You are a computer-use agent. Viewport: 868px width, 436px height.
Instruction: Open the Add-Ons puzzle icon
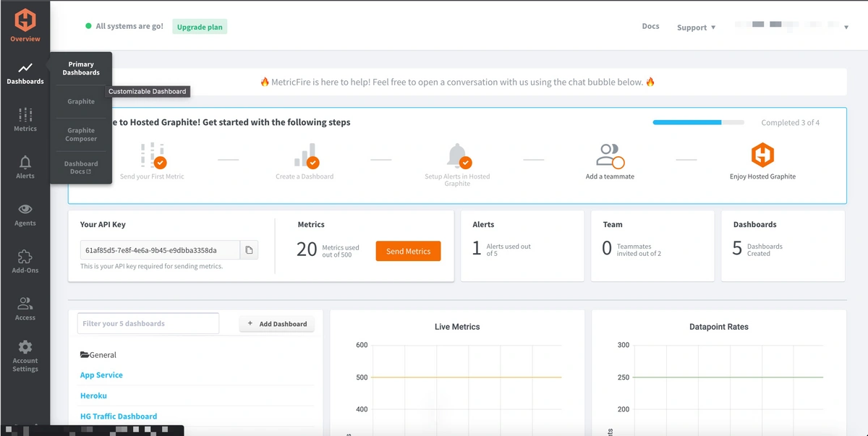(x=25, y=257)
